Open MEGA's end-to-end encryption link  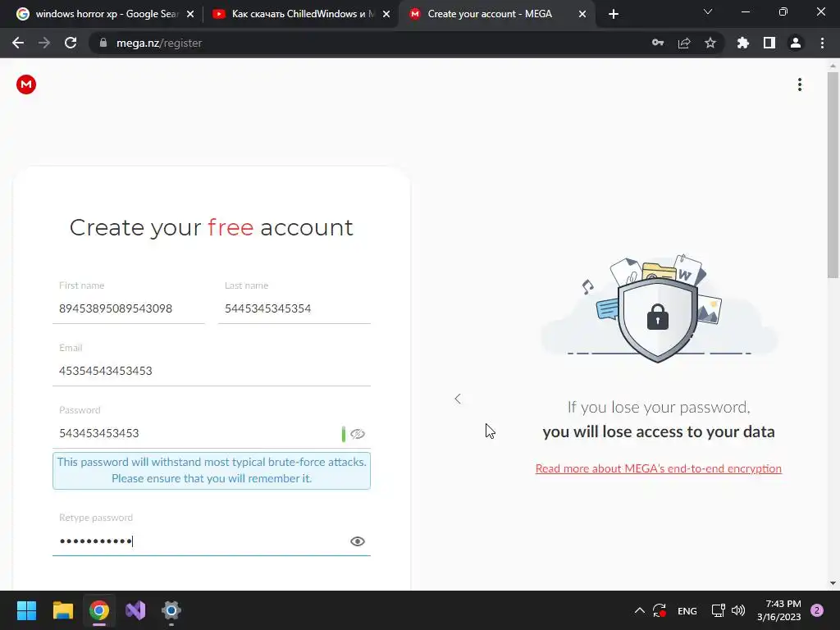(659, 468)
